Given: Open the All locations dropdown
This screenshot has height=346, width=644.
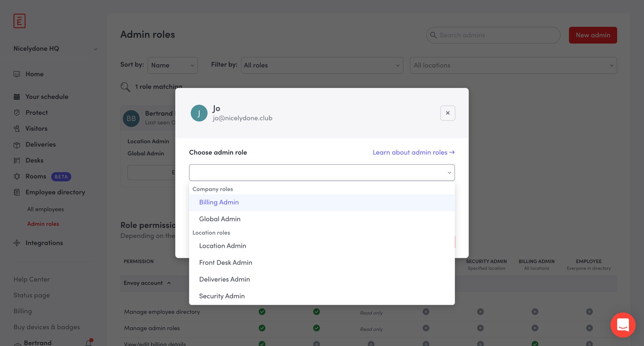Looking at the screenshot, I should coord(513,65).
